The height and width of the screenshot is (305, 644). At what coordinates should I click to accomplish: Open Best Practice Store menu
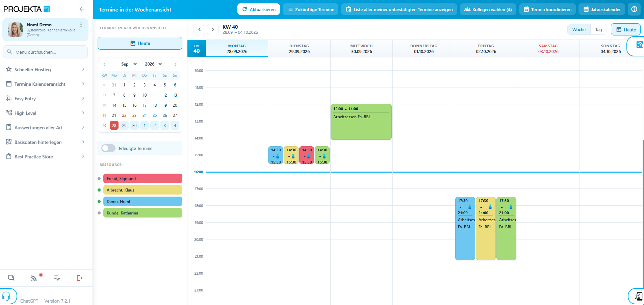(46, 157)
